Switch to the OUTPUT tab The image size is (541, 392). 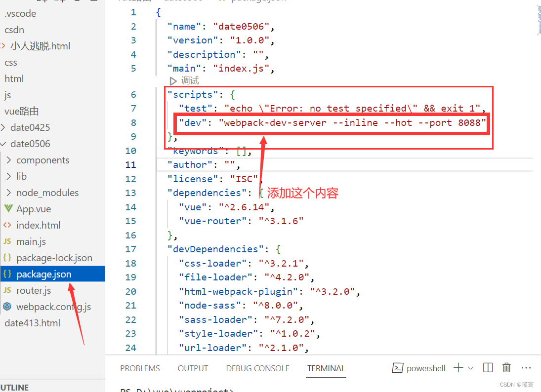(193, 368)
